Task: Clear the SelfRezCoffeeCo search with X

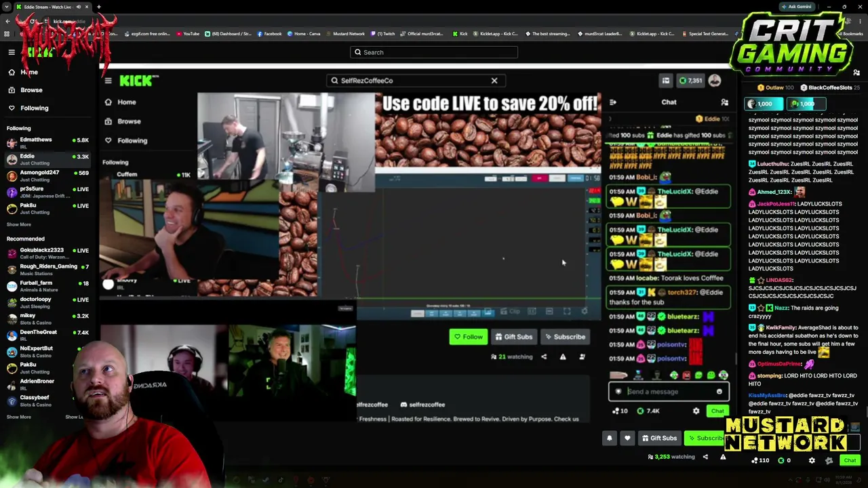Action: pyautogui.click(x=494, y=81)
